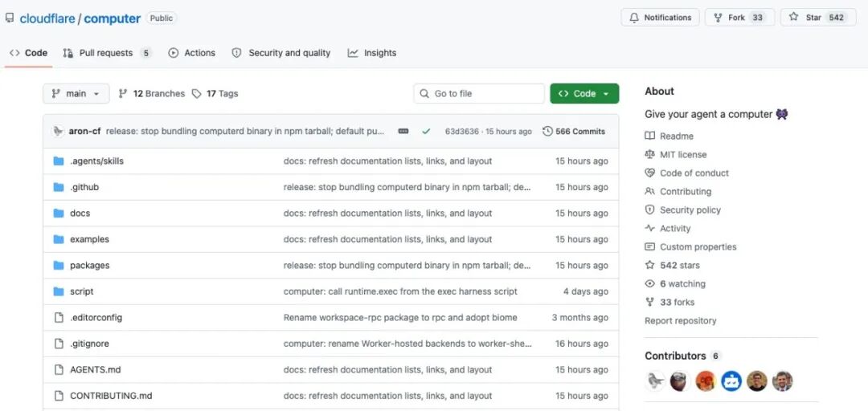Image resolution: width=868 pixels, height=411 pixels.
Task: Click the aron-cf author name
Action: click(84, 132)
